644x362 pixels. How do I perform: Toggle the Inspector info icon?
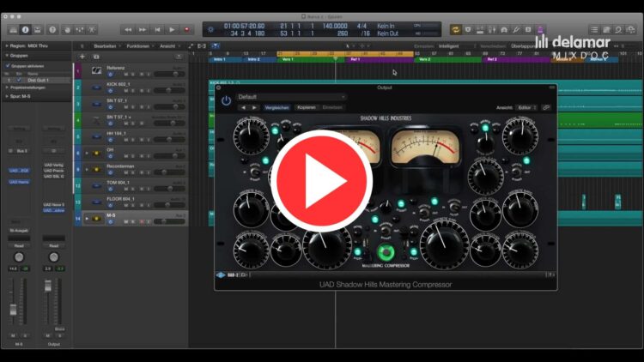pos(26,30)
